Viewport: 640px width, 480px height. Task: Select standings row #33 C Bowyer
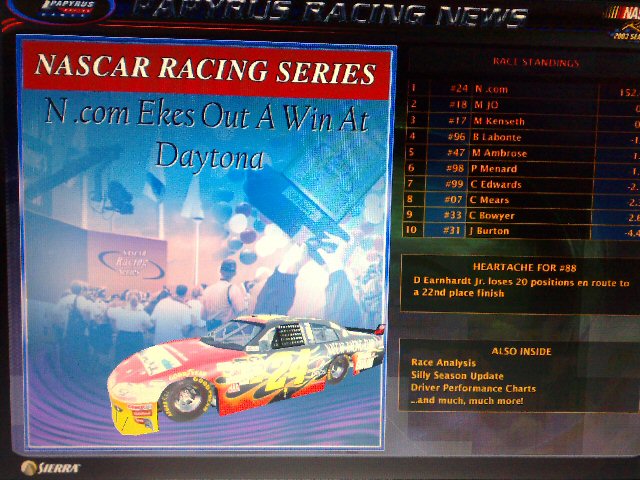[x=522, y=215]
